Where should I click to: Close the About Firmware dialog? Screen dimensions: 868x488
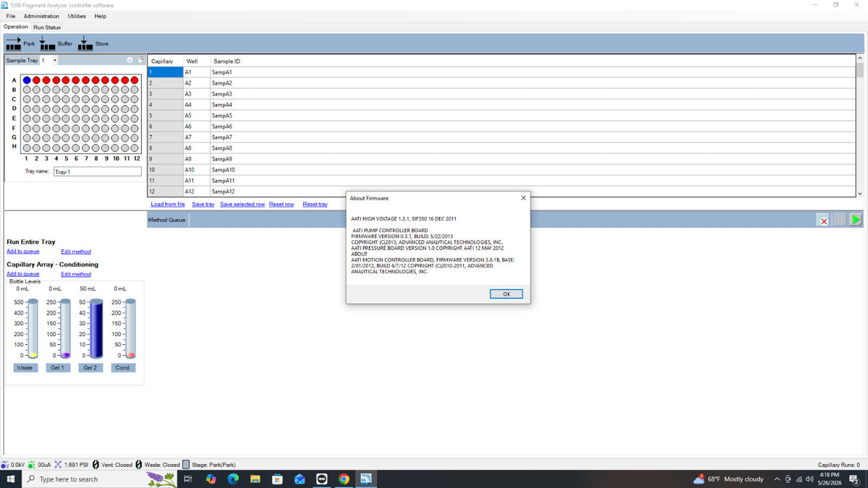pos(523,198)
